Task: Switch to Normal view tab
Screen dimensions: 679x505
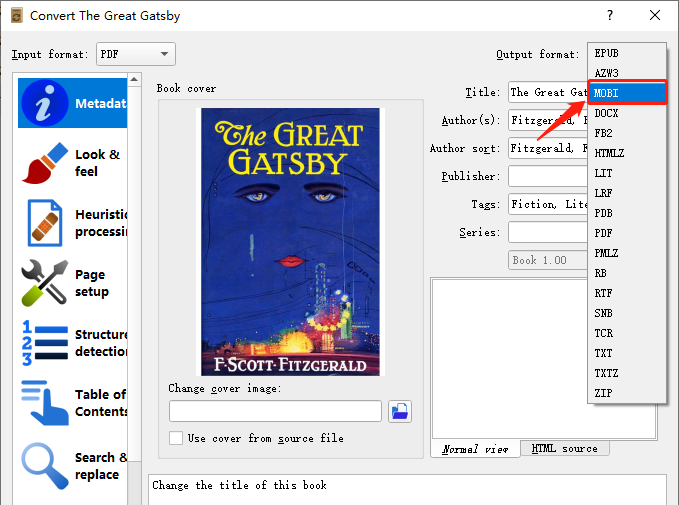Action: [x=475, y=449]
